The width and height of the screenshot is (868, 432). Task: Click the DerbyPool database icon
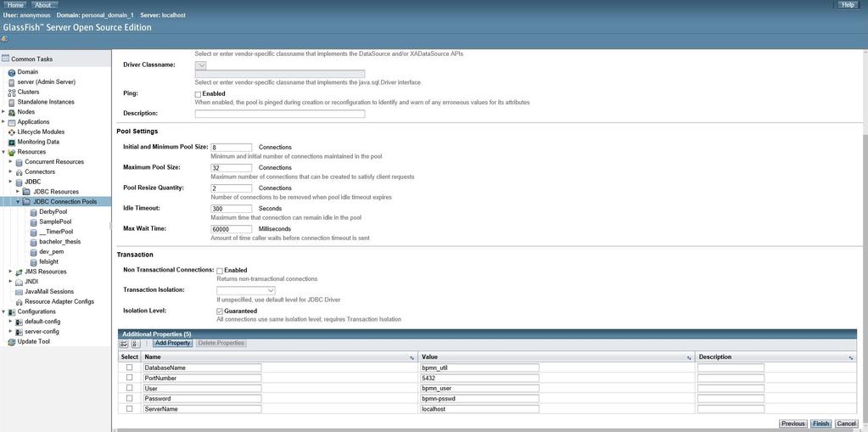point(34,211)
